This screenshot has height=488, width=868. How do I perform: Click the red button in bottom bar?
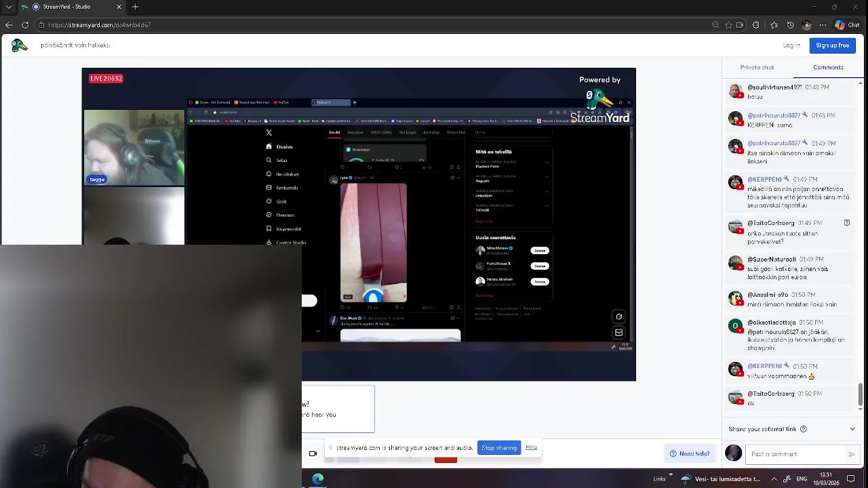point(446,459)
